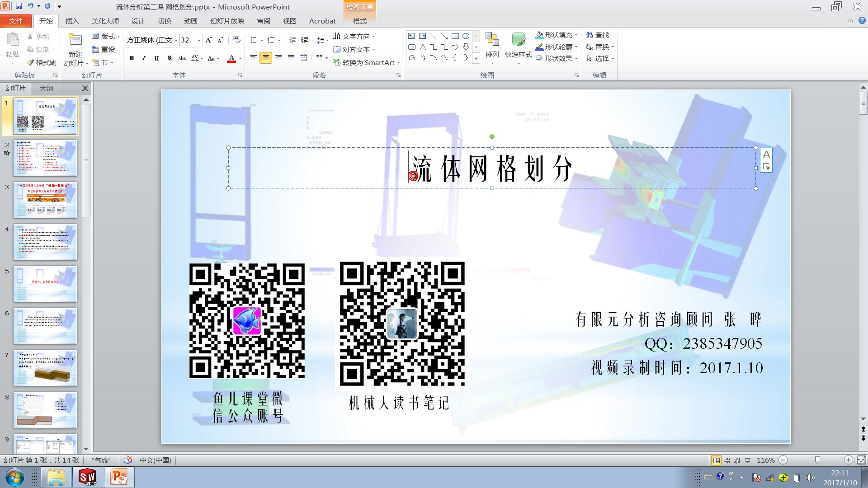Click the bulleted list icon

pyautogui.click(x=254, y=40)
